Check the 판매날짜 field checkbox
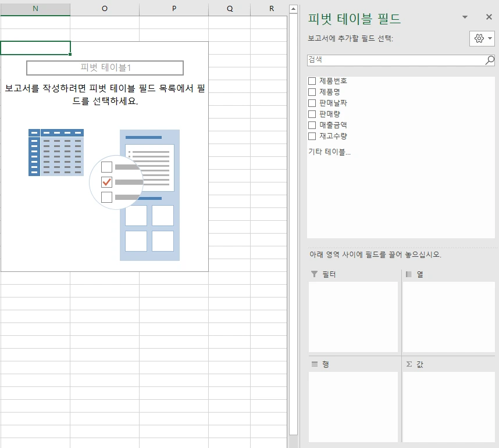Image resolution: width=499 pixels, height=448 pixels. [312, 103]
